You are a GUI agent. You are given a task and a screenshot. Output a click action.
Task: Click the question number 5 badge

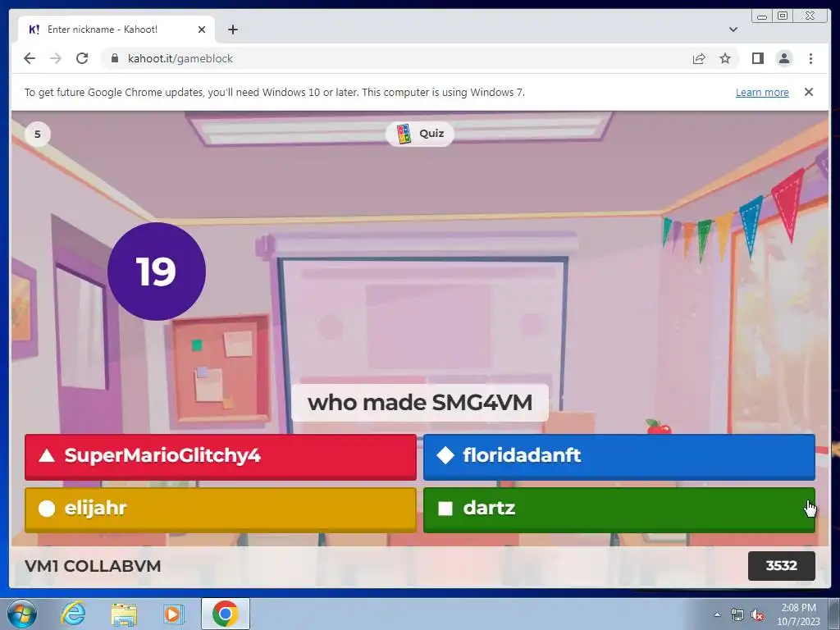(x=38, y=134)
